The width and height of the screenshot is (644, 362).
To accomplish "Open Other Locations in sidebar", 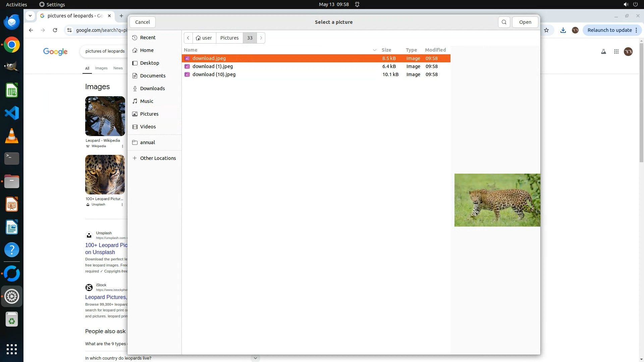I will 158,158.
